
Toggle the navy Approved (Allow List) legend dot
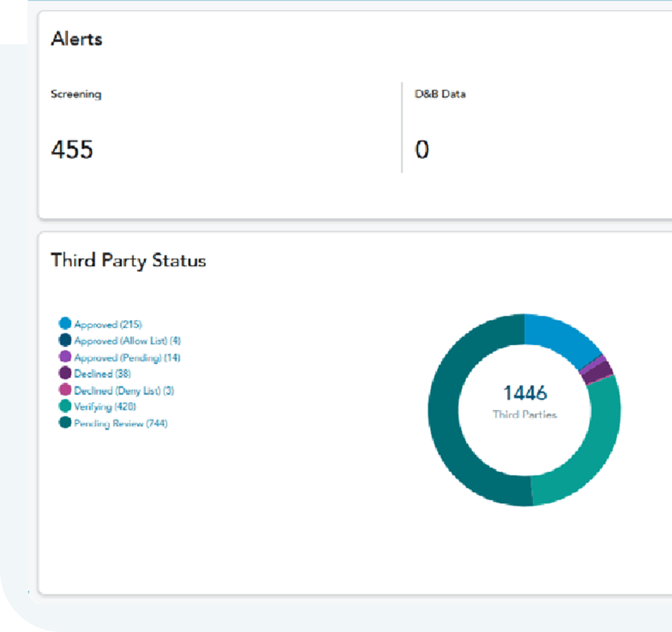[65, 341]
